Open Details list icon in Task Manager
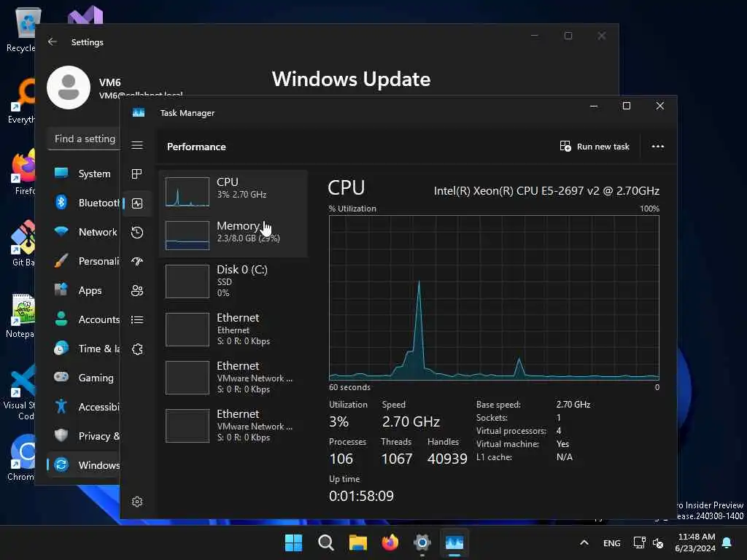Image resolution: width=747 pixels, height=560 pixels. tap(137, 319)
